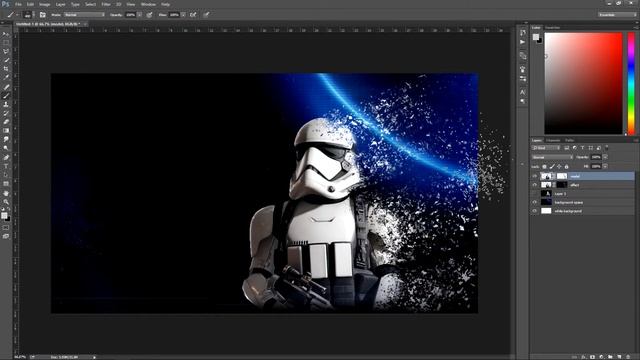Switch to the Swatches tab
The width and height of the screenshot is (640, 360).
point(553,28)
